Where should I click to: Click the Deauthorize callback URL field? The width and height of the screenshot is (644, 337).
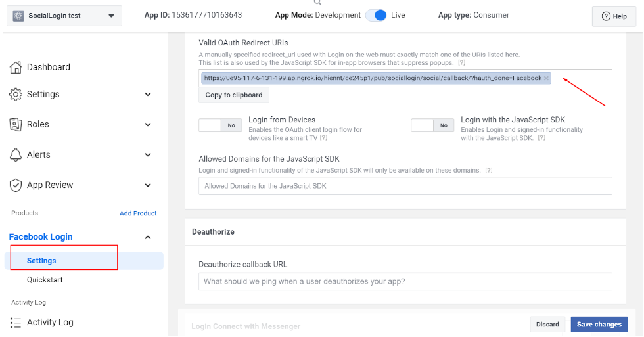coord(405,281)
